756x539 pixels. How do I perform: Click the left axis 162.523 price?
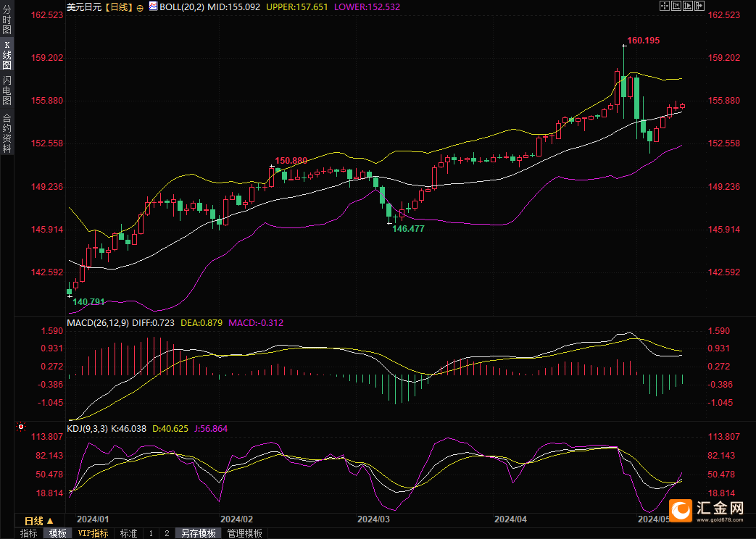click(47, 15)
